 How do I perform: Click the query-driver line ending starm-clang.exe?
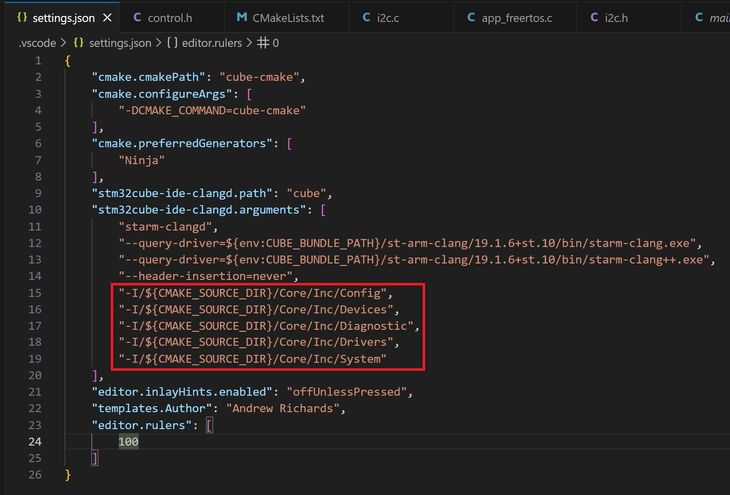point(407,243)
